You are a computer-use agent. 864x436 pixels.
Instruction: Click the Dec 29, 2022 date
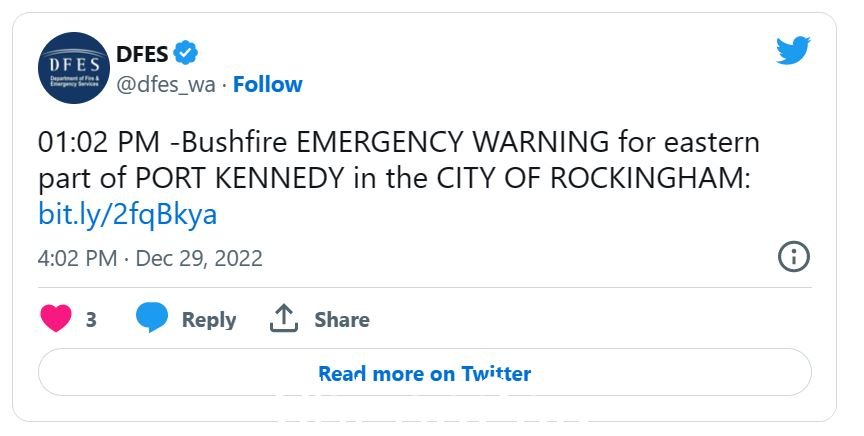[x=199, y=259]
